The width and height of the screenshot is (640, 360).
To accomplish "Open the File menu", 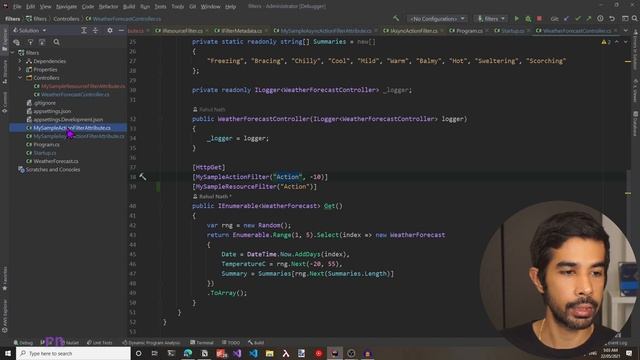I will (17, 7).
